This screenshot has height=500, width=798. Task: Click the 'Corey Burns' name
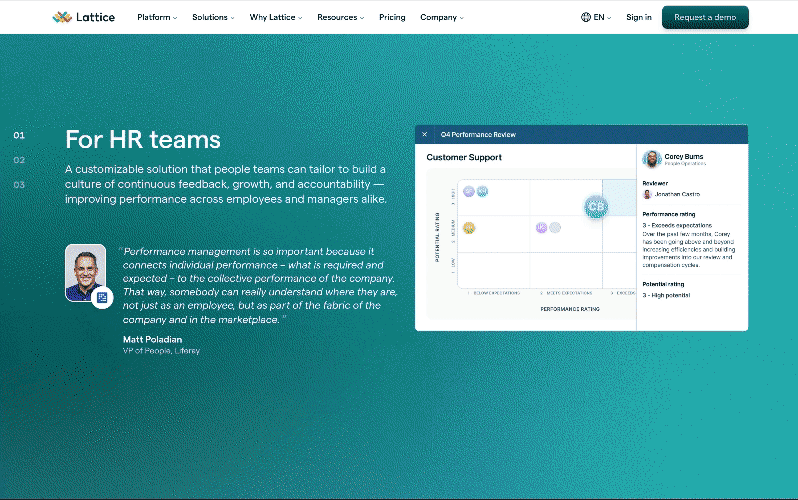[683, 156]
